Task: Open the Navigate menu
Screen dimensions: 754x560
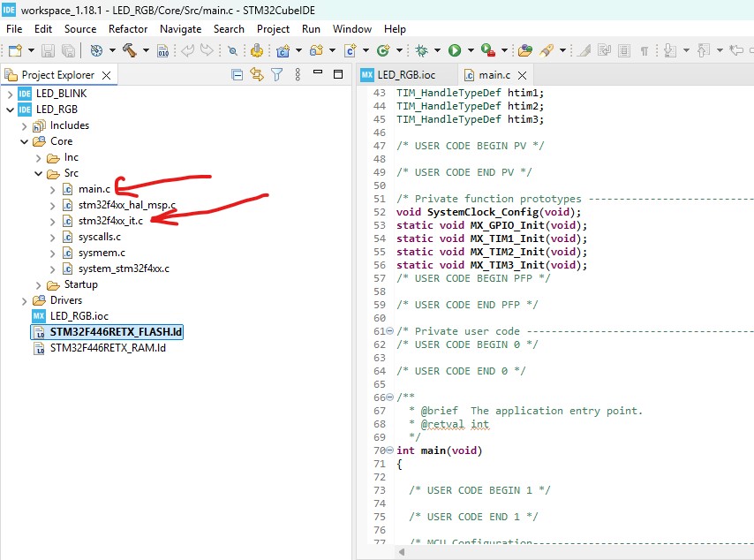Action: (x=181, y=29)
